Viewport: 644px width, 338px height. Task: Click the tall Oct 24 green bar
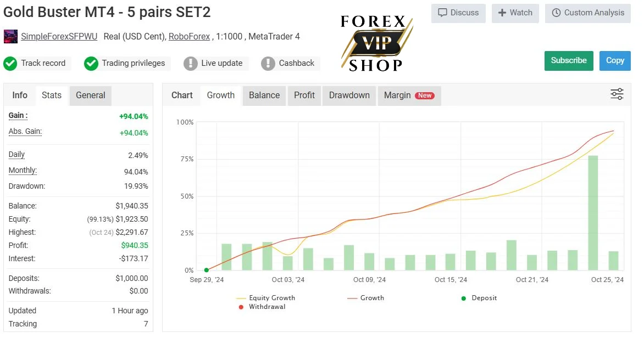(593, 213)
